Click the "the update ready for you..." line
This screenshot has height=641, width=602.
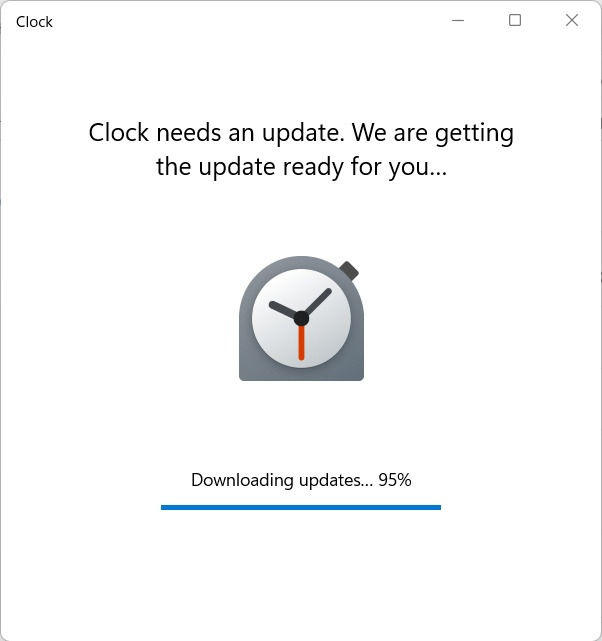302,167
